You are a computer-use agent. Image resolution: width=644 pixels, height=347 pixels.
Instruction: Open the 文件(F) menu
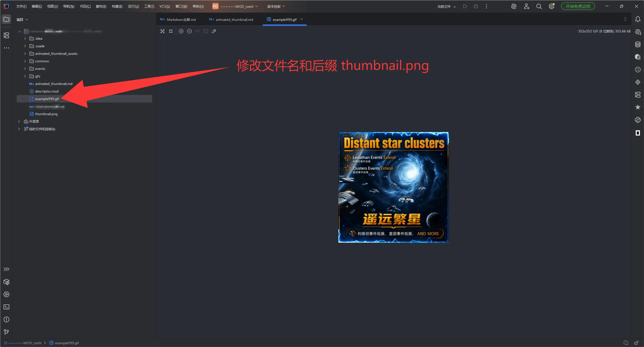21,7
